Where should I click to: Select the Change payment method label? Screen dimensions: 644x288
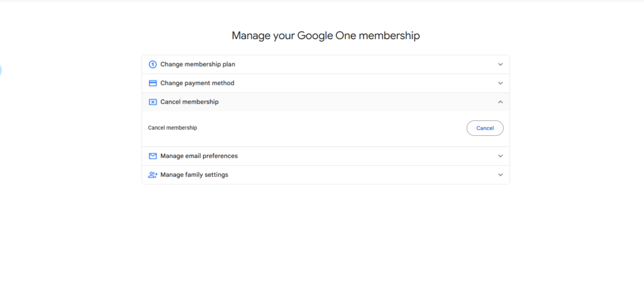197,83
